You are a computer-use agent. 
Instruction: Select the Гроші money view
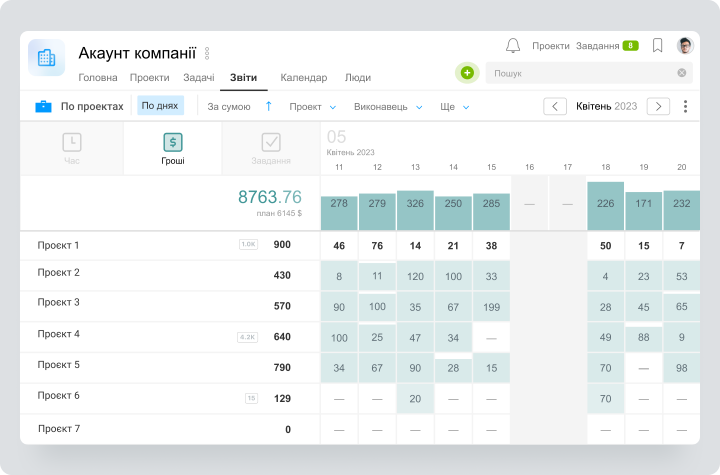[x=173, y=148]
